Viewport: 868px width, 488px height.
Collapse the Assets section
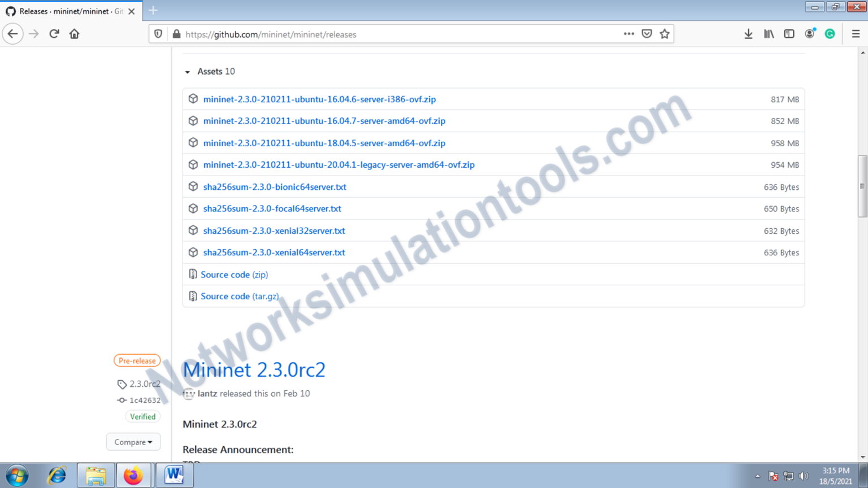click(x=187, y=72)
